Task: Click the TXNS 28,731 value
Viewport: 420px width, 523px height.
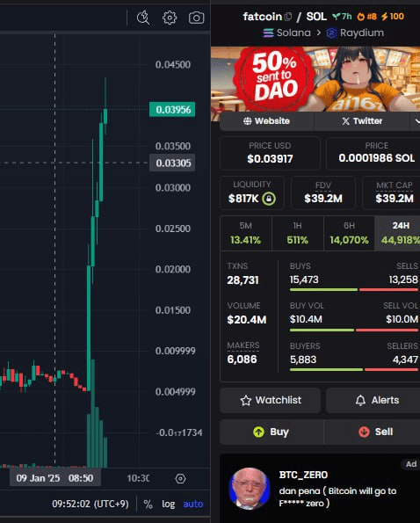Action: 243,280
